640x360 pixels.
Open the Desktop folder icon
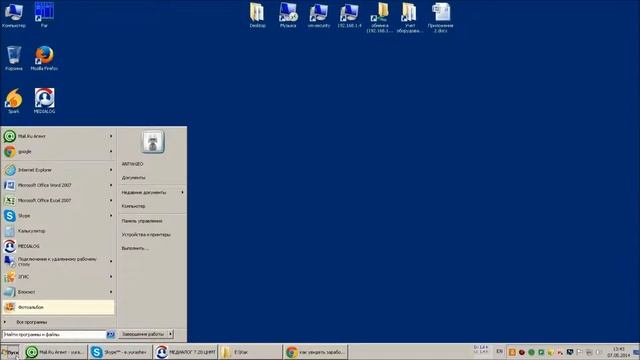[x=257, y=16]
